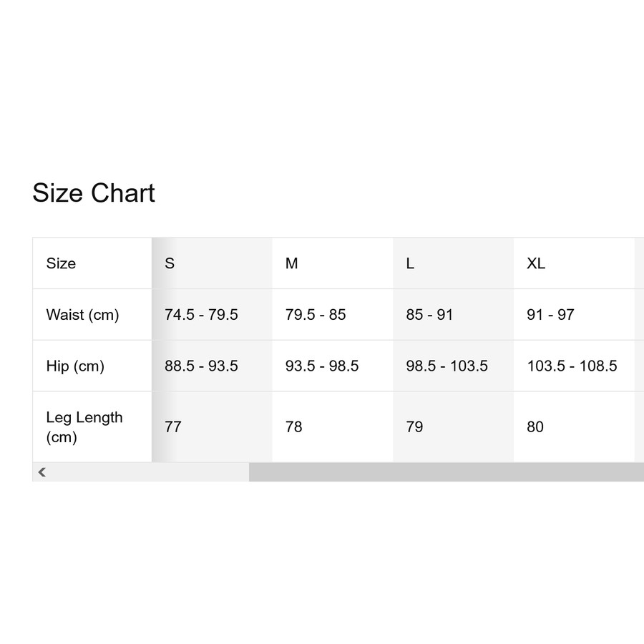
Task: Click the Leg Length (cm) row label
Action: pos(84,427)
